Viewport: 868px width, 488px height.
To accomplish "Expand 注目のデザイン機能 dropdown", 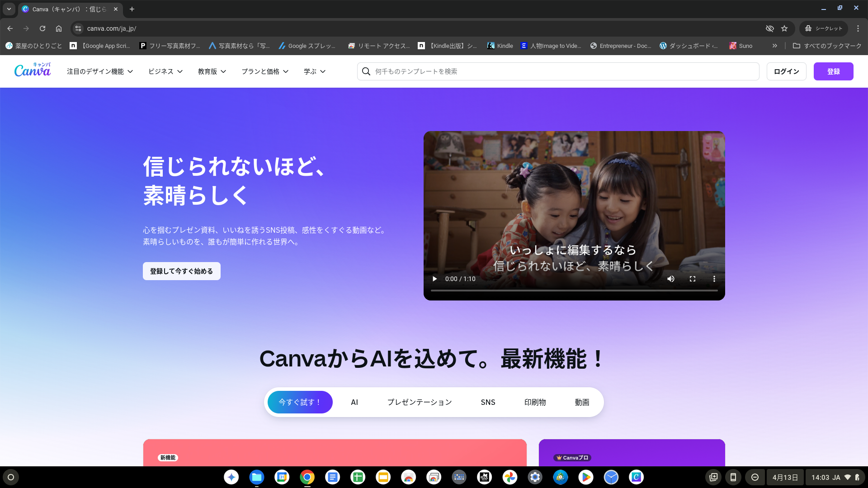I will tap(100, 71).
